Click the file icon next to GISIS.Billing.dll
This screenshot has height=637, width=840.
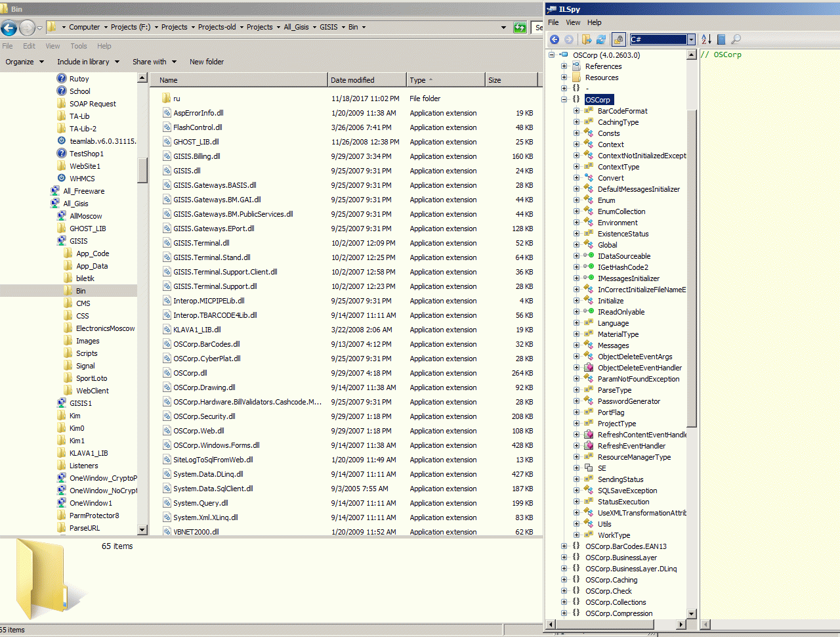click(167, 156)
